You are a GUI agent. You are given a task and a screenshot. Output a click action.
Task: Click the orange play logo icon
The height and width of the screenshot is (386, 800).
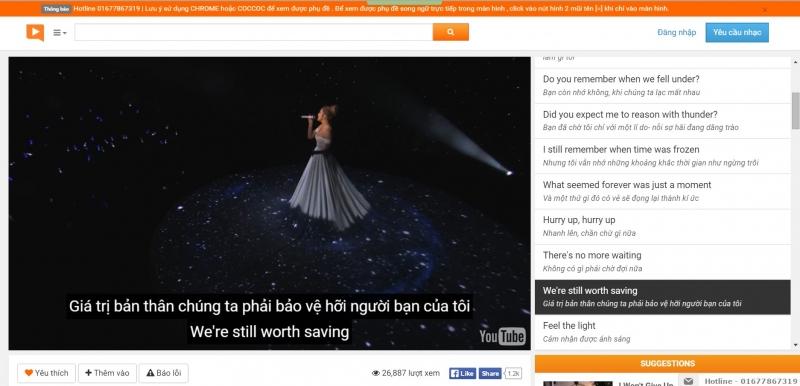tap(35, 32)
